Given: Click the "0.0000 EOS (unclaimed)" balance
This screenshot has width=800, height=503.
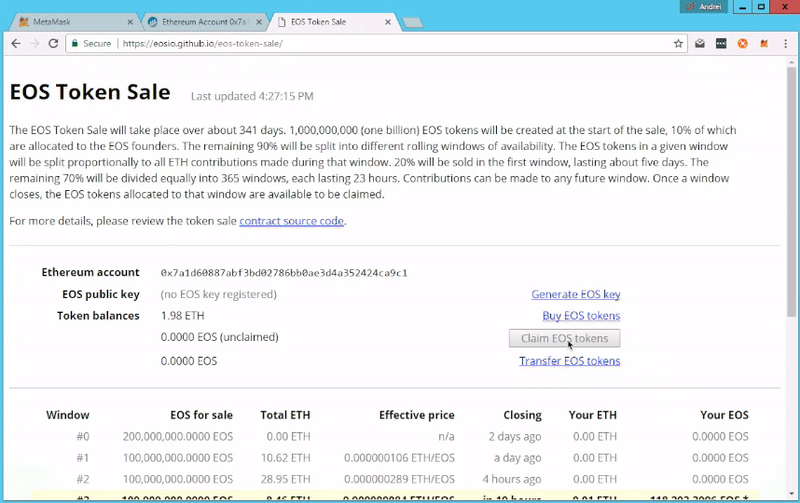Looking at the screenshot, I should (219, 337).
